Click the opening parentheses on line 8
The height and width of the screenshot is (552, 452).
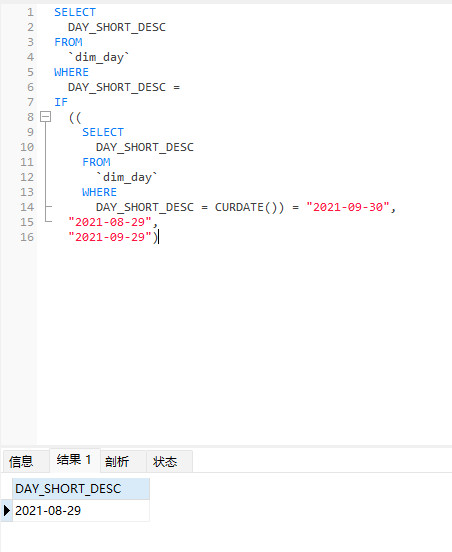click(75, 117)
